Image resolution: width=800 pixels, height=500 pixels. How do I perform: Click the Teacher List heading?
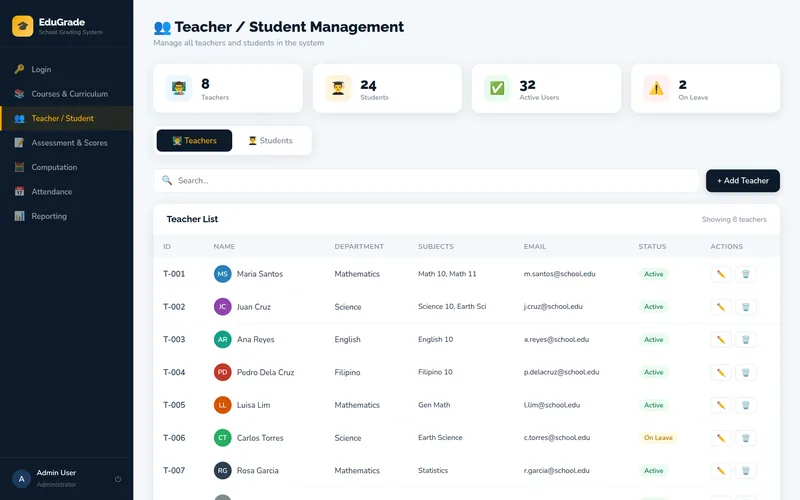(192, 219)
